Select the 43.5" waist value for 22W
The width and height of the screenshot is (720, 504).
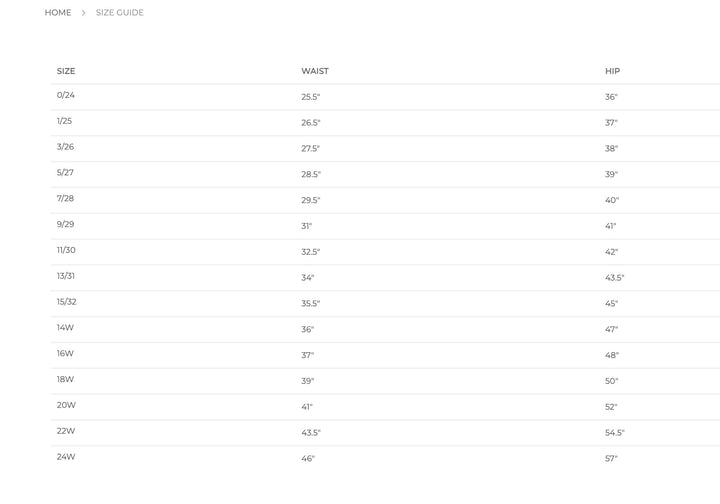pyautogui.click(x=311, y=433)
